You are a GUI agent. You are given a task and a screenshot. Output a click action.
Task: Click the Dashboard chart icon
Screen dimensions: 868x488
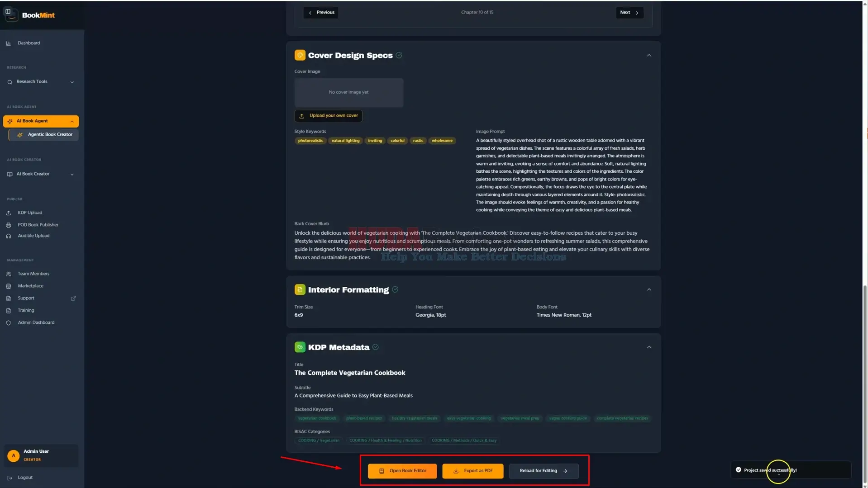coord(8,43)
